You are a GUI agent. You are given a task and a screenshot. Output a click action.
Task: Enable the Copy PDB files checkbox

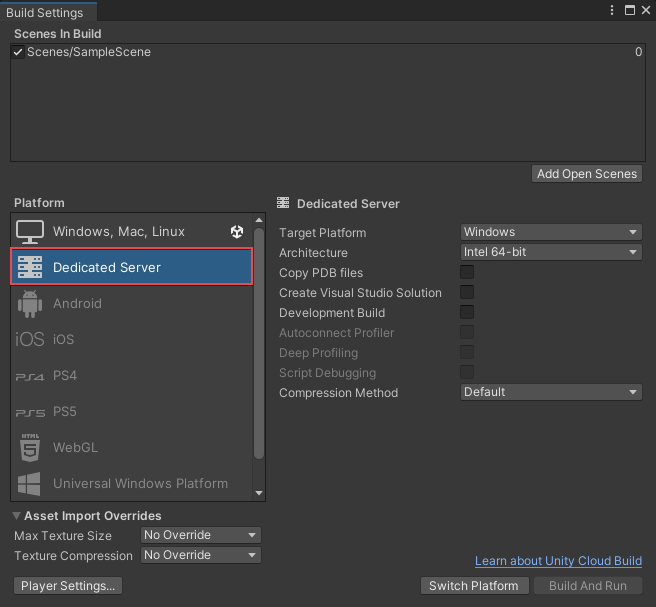coord(467,272)
